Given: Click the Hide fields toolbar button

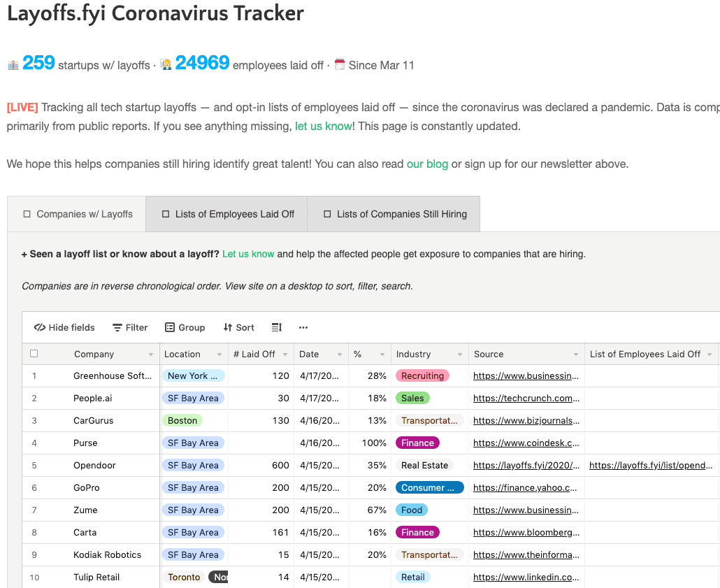Looking at the screenshot, I should (64, 327).
